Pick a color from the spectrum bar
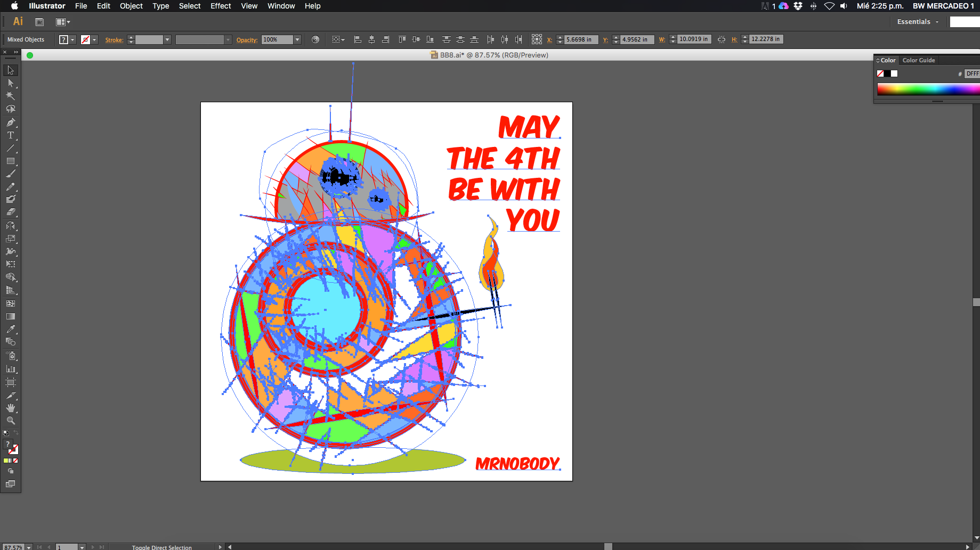The width and height of the screenshot is (980, 550). pyautogui.click(x=927, y=89)
